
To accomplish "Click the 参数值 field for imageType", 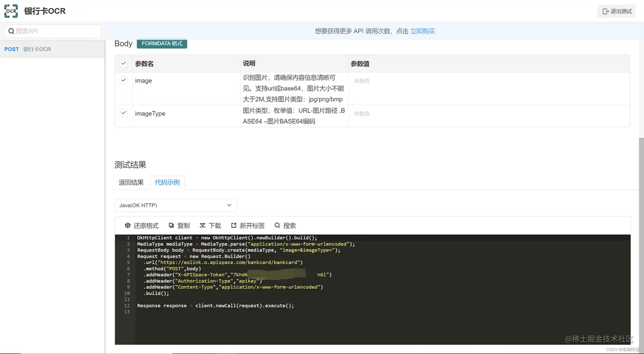I will pyautogui.click(x=489, y=114).
